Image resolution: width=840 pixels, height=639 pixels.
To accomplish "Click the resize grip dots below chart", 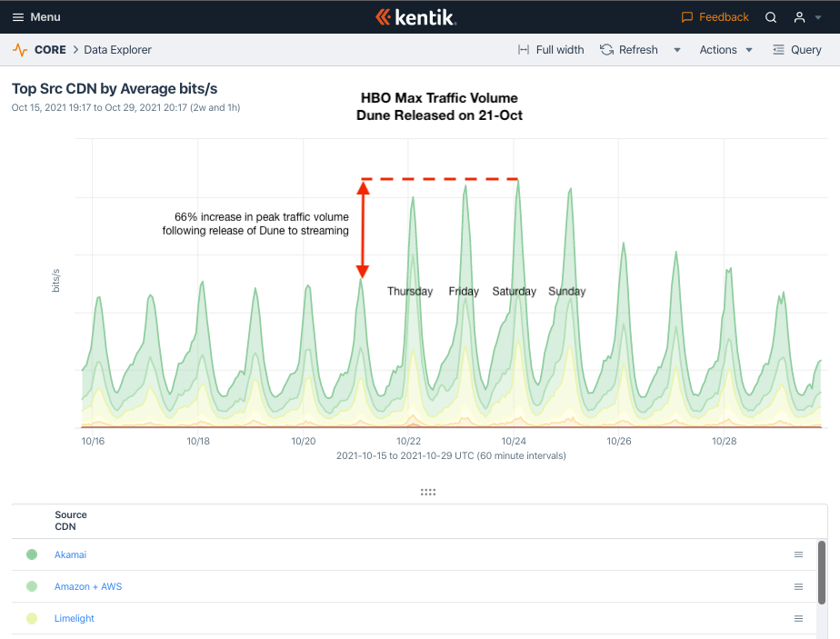I will (x=428, y=492).
